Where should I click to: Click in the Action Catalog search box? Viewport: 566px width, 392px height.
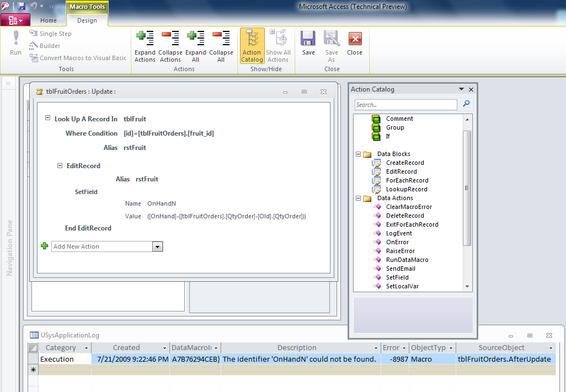click(x=405, y=105)
